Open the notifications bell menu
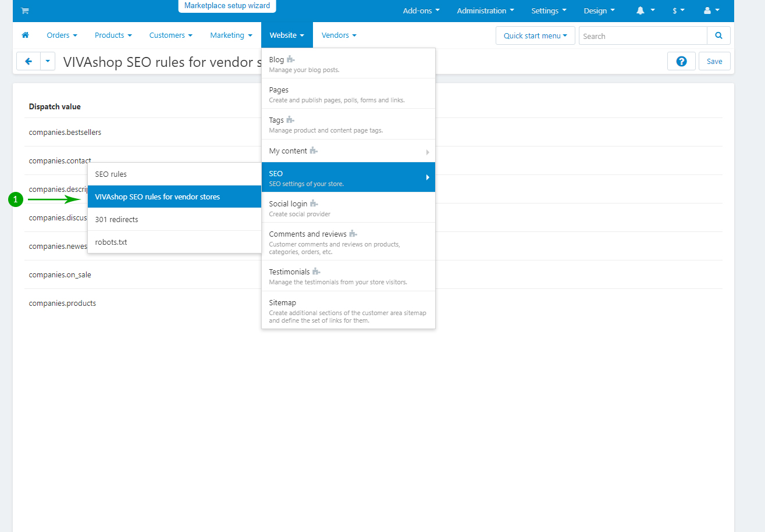The image size is (765, 532). tap(645, 10)
